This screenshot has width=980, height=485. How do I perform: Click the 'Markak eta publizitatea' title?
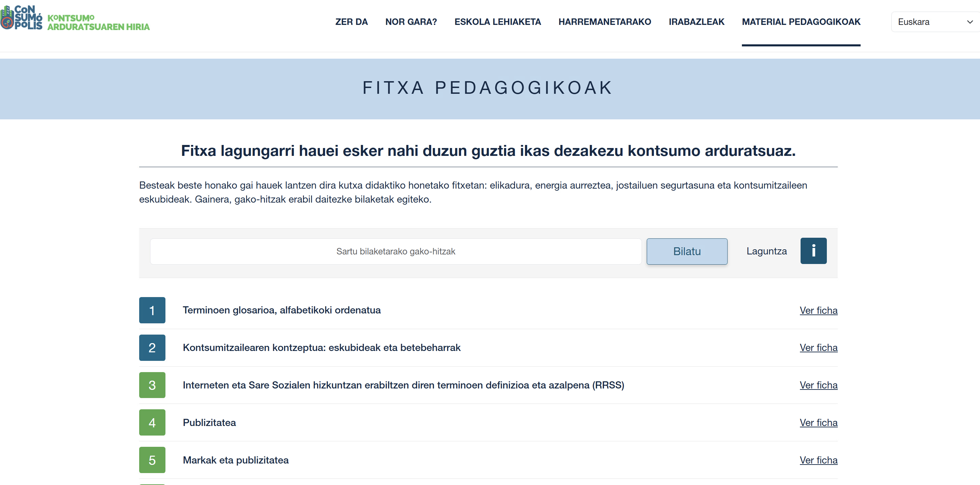pos(235,460)
